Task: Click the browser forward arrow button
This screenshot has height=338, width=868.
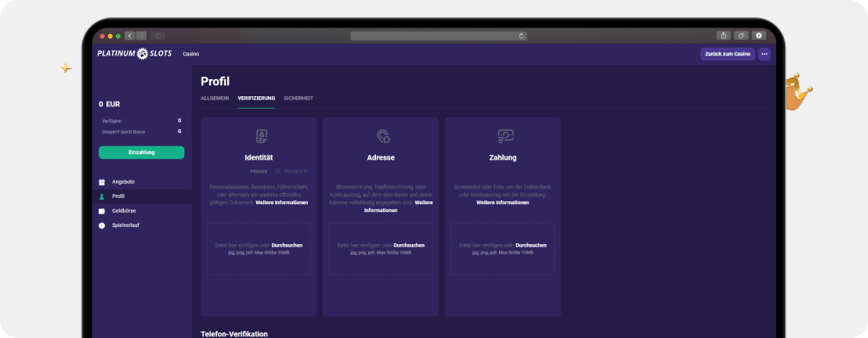Action: [141, 35]
